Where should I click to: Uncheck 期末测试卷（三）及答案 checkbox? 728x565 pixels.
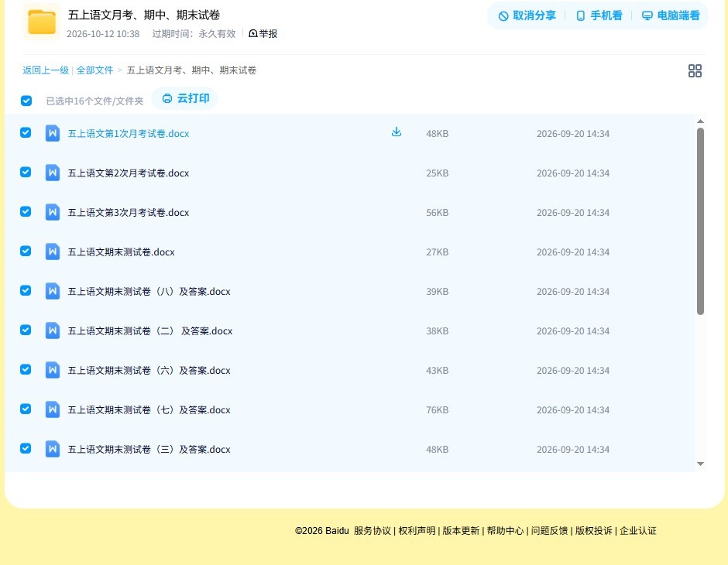click(26, 448)
